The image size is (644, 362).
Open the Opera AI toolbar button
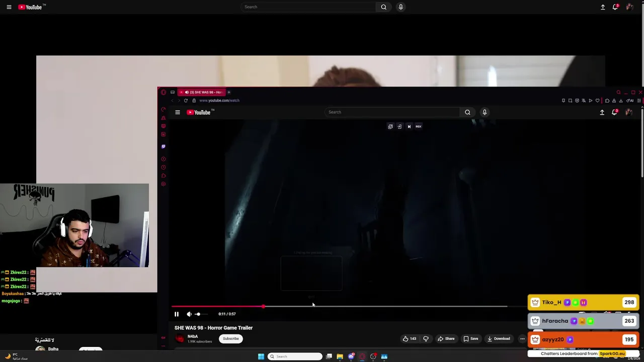pos(630,101)
